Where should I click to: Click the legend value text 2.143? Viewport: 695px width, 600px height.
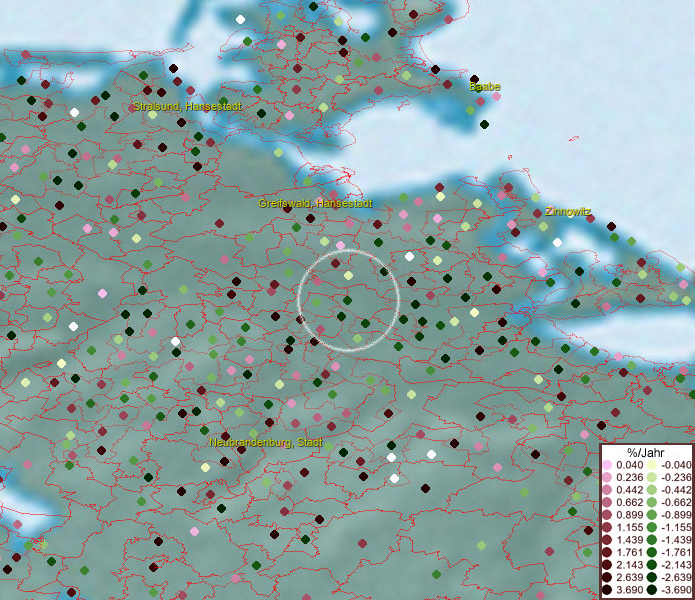pos(629,565)
